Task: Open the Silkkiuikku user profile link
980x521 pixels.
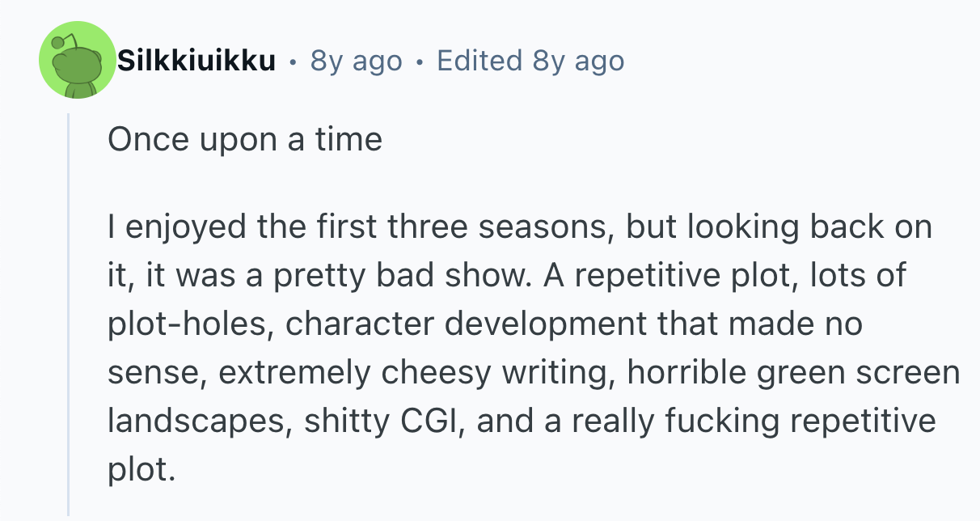Action: coord(196,61)
